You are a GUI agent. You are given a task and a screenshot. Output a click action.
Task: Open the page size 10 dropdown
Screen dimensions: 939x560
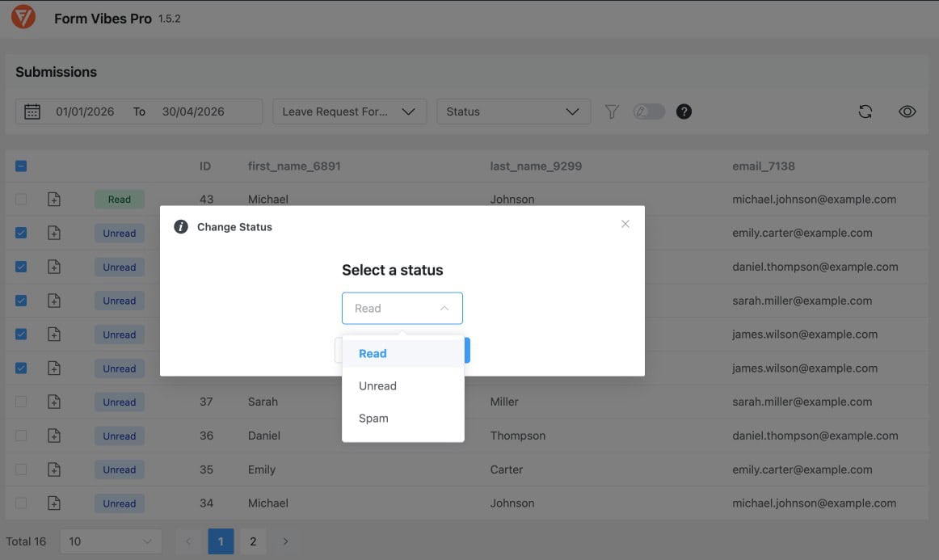111,541
